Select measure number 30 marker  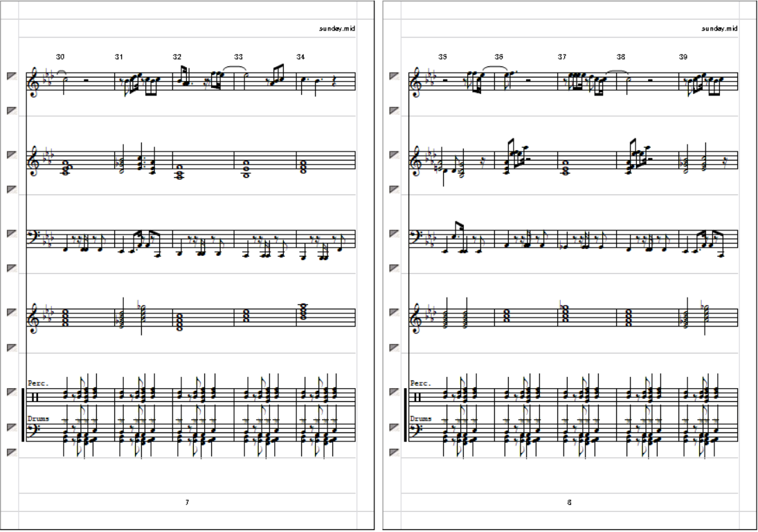tap(60, 57)
